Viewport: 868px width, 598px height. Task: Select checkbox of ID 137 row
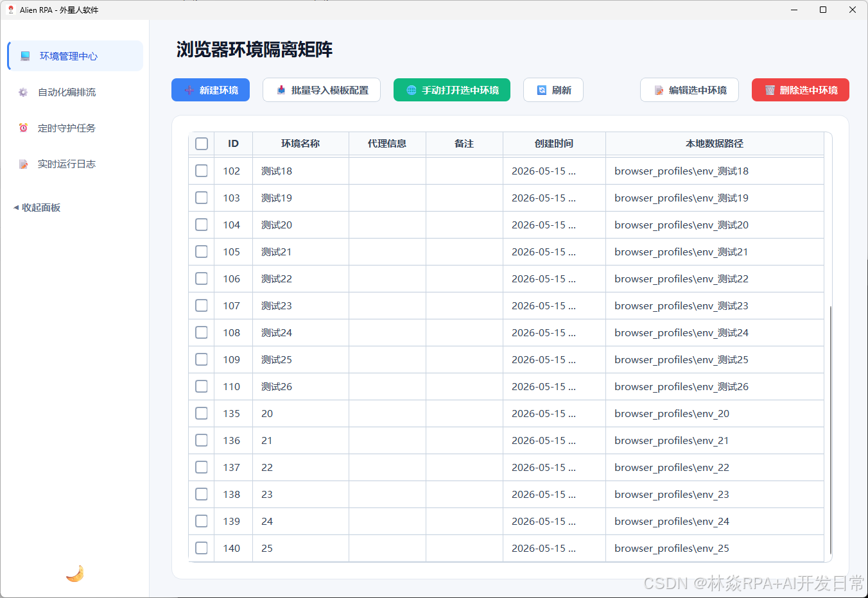point(202,467)
